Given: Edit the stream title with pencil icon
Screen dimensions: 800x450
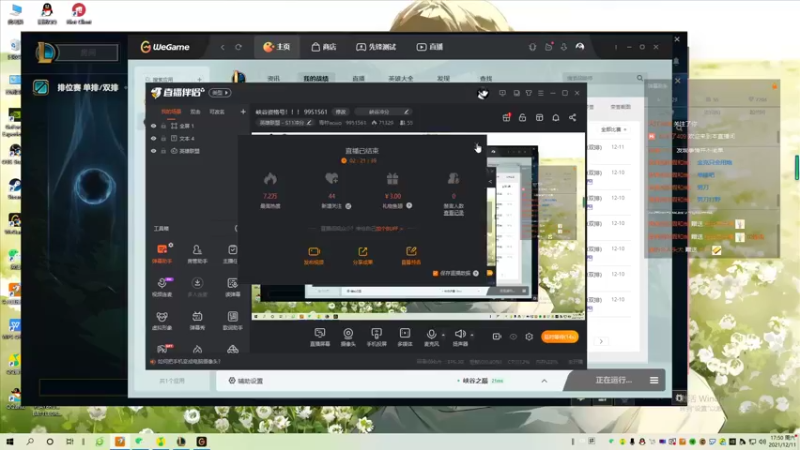Looking at the screenshot, I should pos(406,112).
